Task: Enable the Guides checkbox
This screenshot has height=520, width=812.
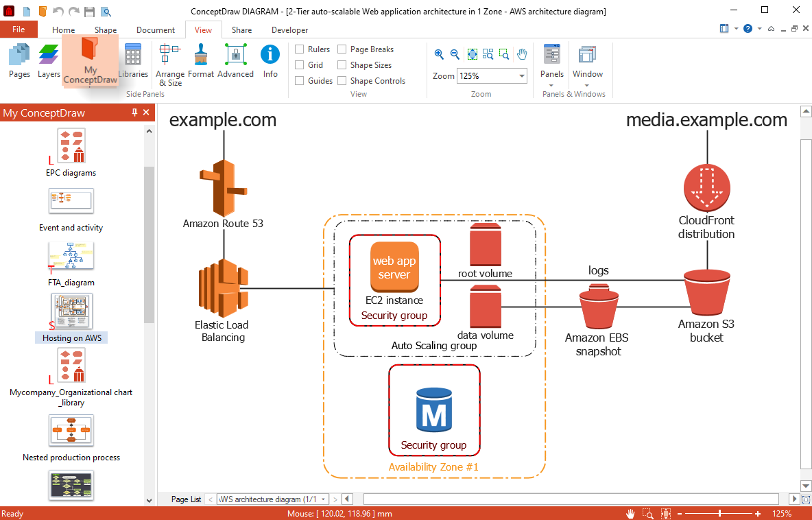Action: click(299, 81)
